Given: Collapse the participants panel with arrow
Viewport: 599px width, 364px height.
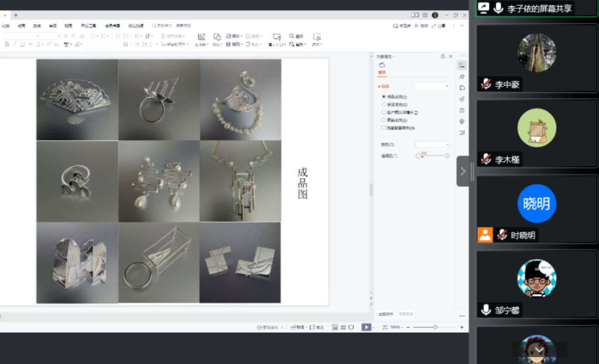Looking at the screenshot, I should point(463,172).
